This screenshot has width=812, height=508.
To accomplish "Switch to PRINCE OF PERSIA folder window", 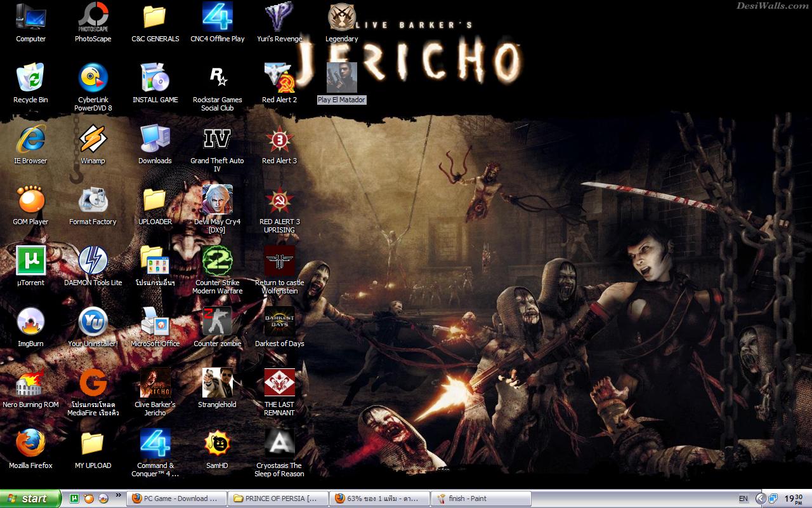I will [x=278, y=498].
